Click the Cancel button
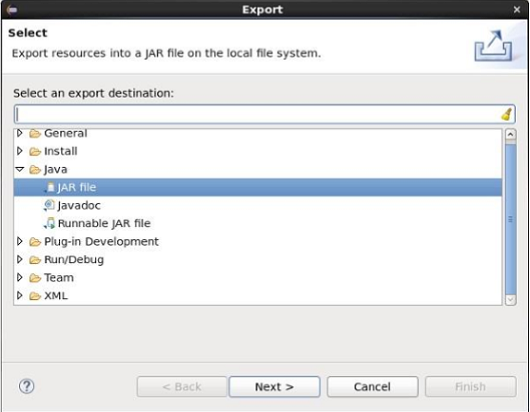Viewport: 530px width, 412px height. coord(372,387)
